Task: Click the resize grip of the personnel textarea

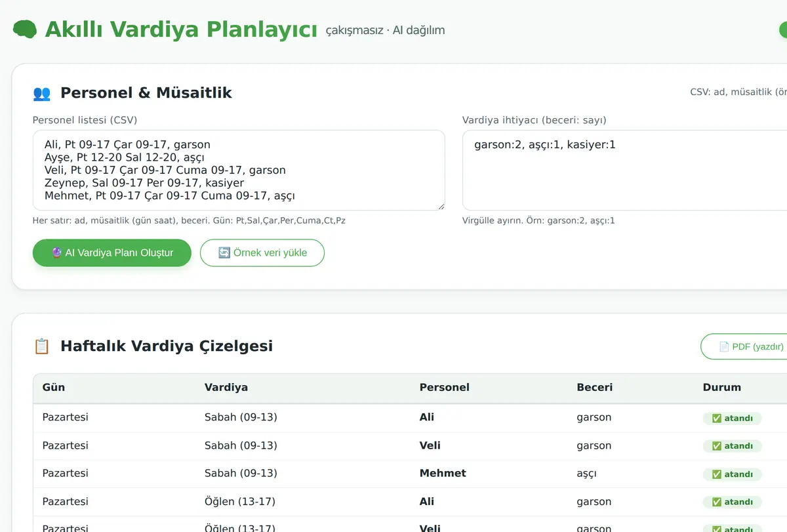Action: click(441, 206)
